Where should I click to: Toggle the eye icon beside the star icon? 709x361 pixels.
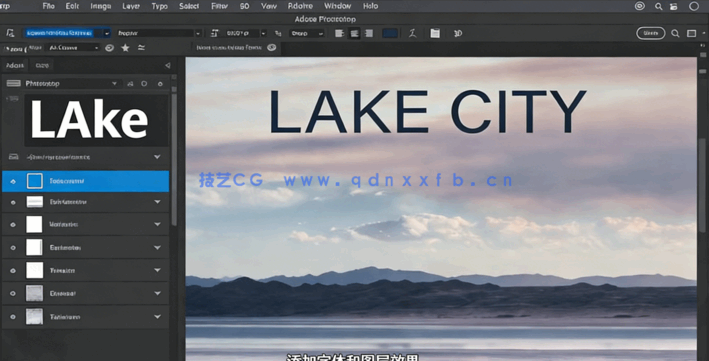click(x=109, y=48)
